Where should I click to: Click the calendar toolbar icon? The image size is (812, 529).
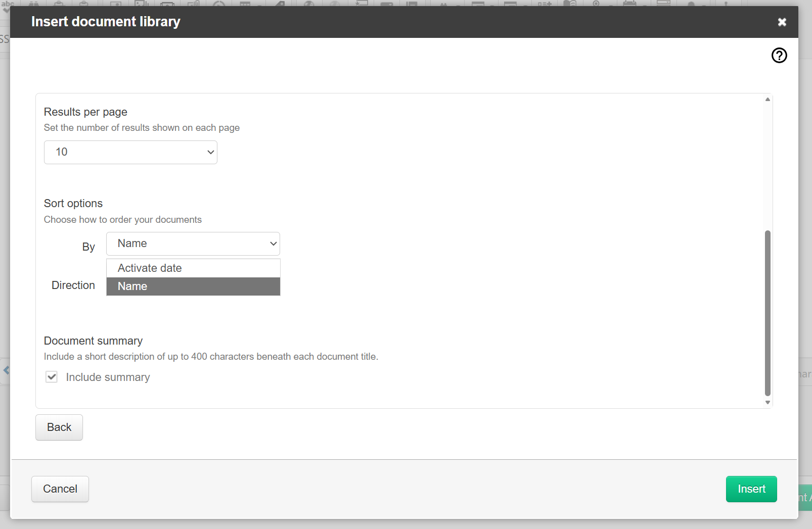coord(629,4)
